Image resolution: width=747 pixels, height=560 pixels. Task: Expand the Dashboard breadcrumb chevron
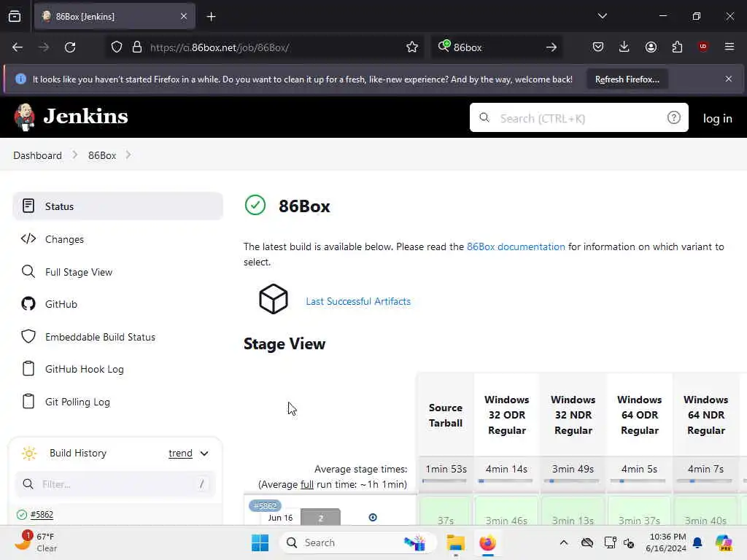pos(75,155)
